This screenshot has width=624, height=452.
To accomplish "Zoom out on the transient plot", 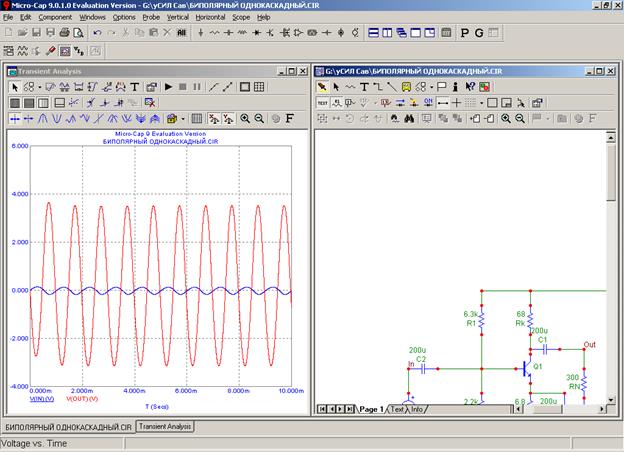I will pyautogui.click(x=259, y=119).
